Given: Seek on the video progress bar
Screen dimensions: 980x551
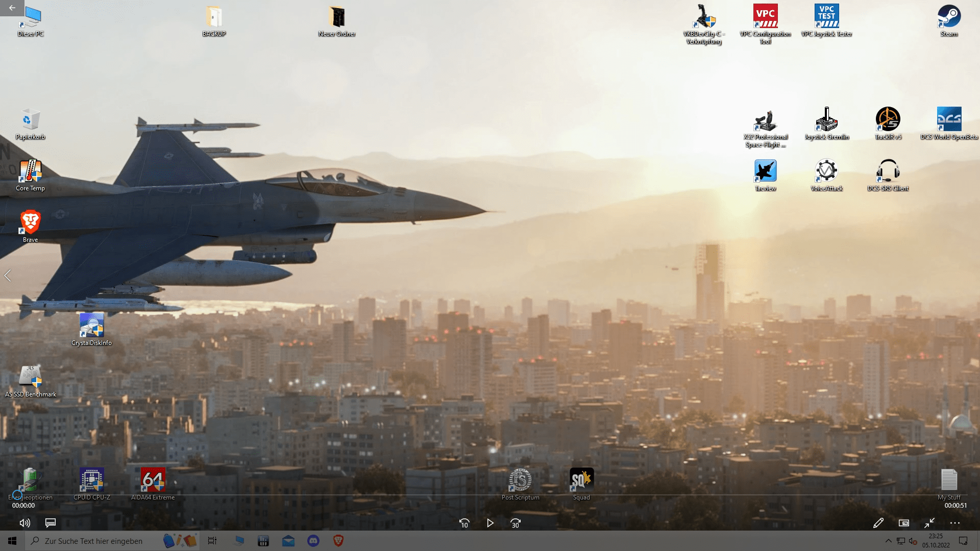Looking at the screenshot, I should point(490,495).
